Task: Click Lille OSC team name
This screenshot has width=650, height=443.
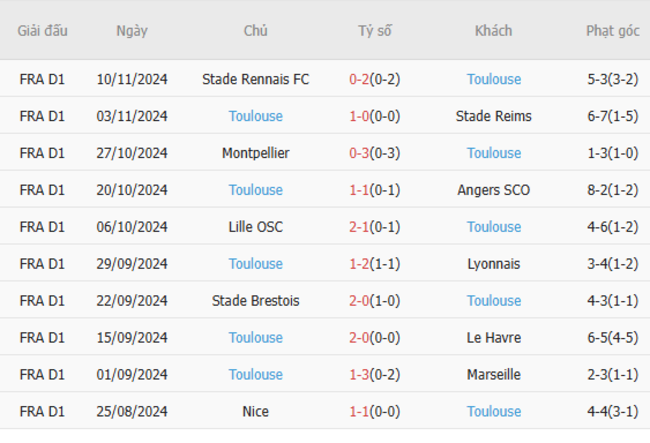Action: pyautogui.click(x=255, y=227)
